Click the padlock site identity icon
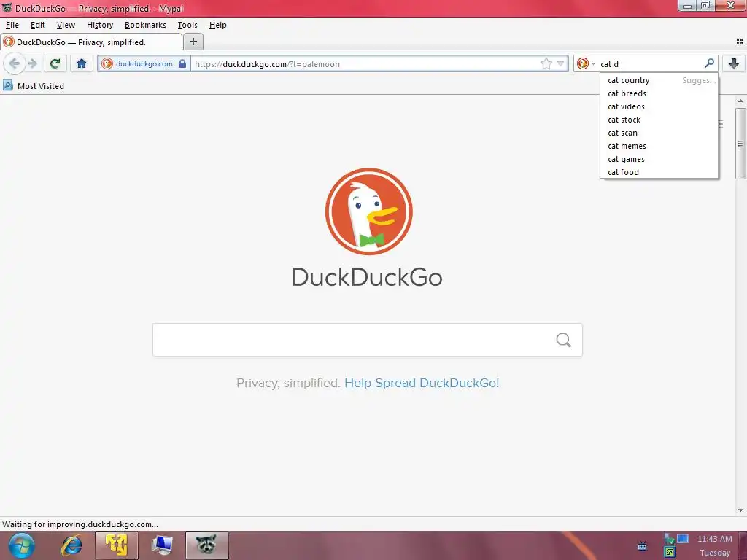This screenshot has height=560, width=747. coord(182,63)
